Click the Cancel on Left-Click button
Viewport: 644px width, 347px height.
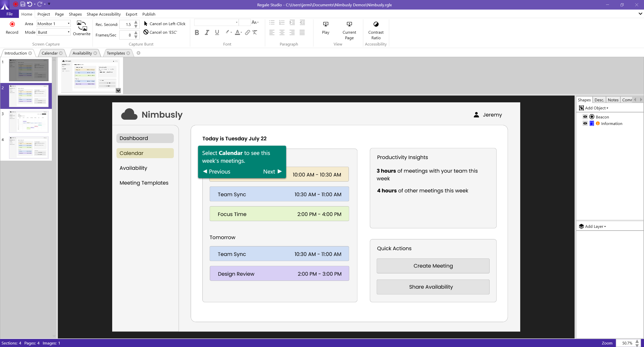coord(165,23)
